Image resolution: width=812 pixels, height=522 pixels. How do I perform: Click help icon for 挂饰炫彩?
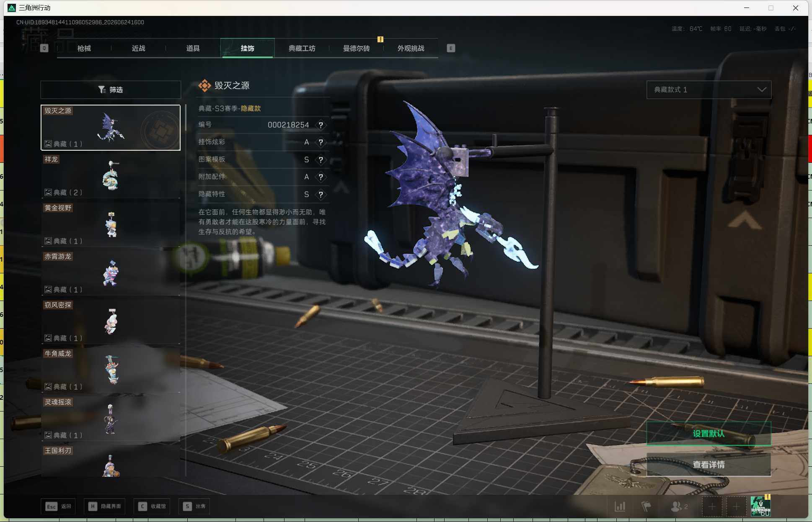(321, 142)
